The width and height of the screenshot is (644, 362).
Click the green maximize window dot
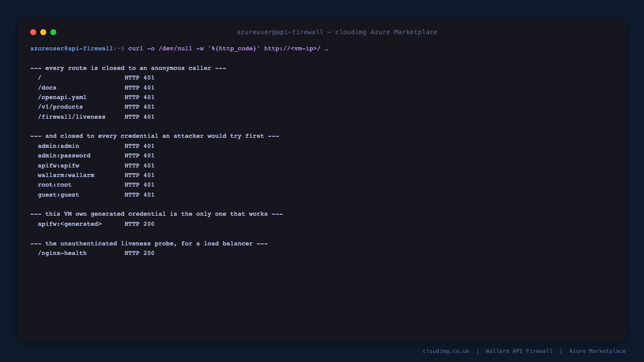(53, 32)
